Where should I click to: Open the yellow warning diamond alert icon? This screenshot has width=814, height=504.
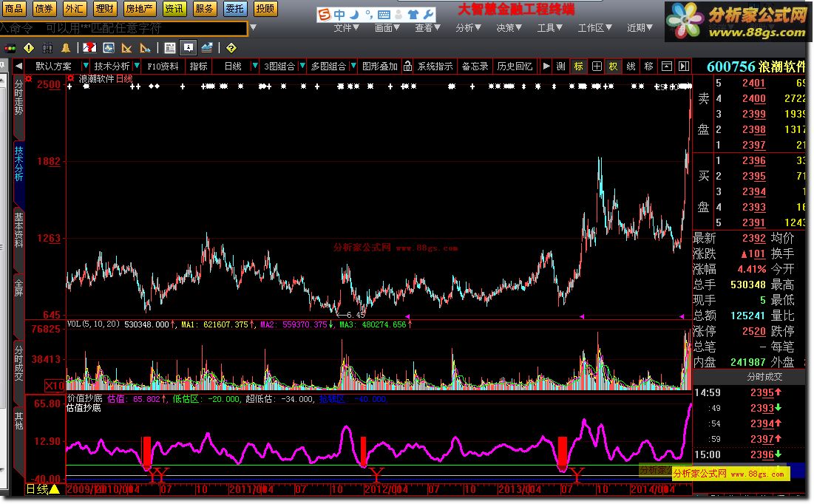click(29, 48)
